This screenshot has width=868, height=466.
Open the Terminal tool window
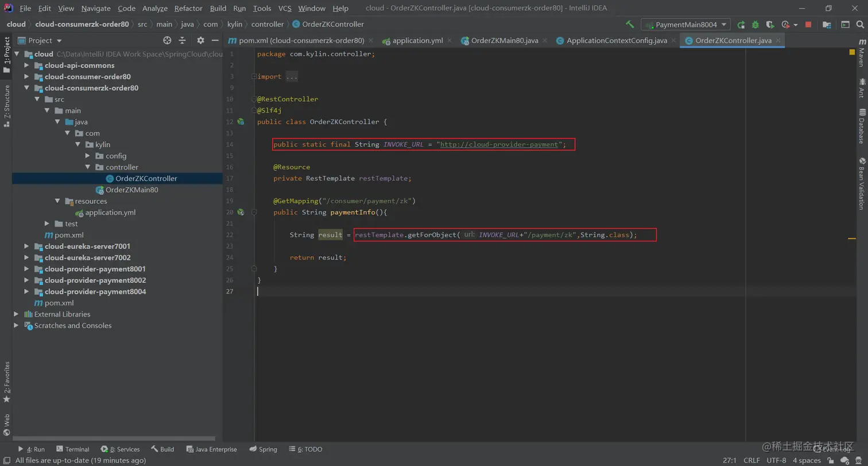[72, 449]
